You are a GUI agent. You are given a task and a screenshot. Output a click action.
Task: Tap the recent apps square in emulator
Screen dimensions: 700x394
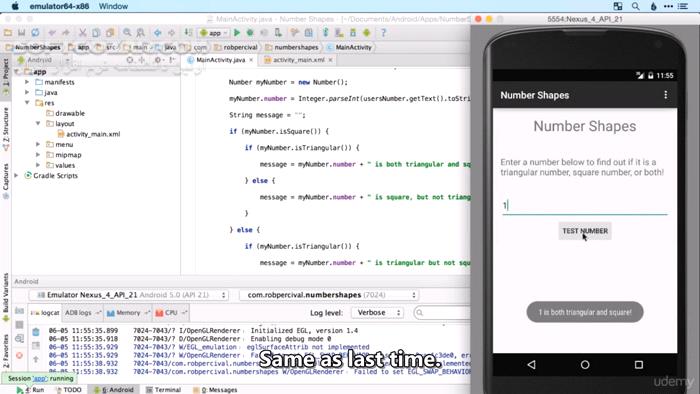639,365
